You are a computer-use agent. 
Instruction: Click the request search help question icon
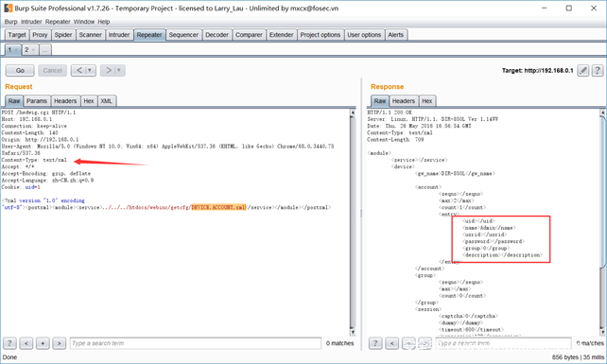point(9,343)
